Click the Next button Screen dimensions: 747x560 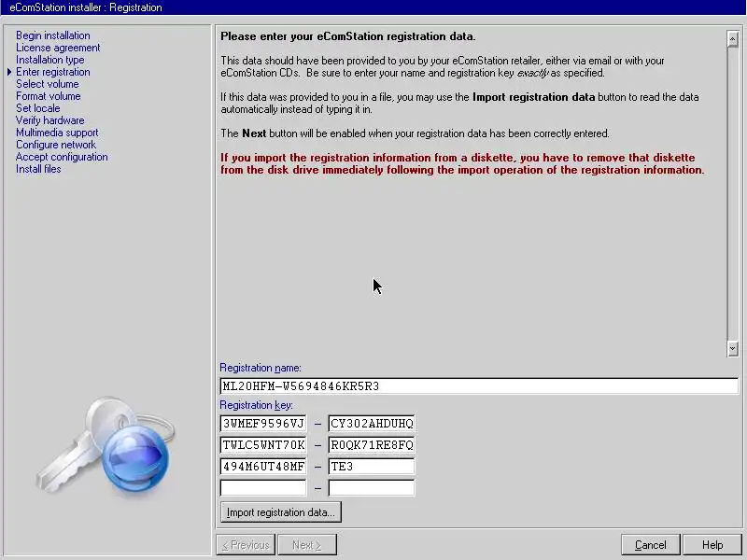tap(307, 545)
